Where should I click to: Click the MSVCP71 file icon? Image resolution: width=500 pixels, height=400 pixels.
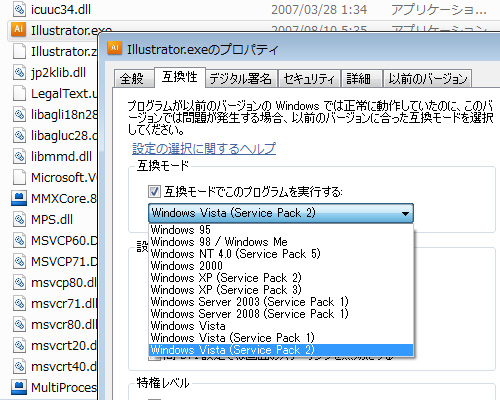19,261
